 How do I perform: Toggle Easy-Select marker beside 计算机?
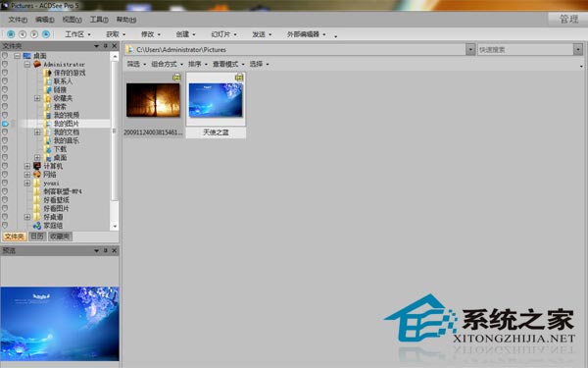pyautogui.click(x=5, y=166)
